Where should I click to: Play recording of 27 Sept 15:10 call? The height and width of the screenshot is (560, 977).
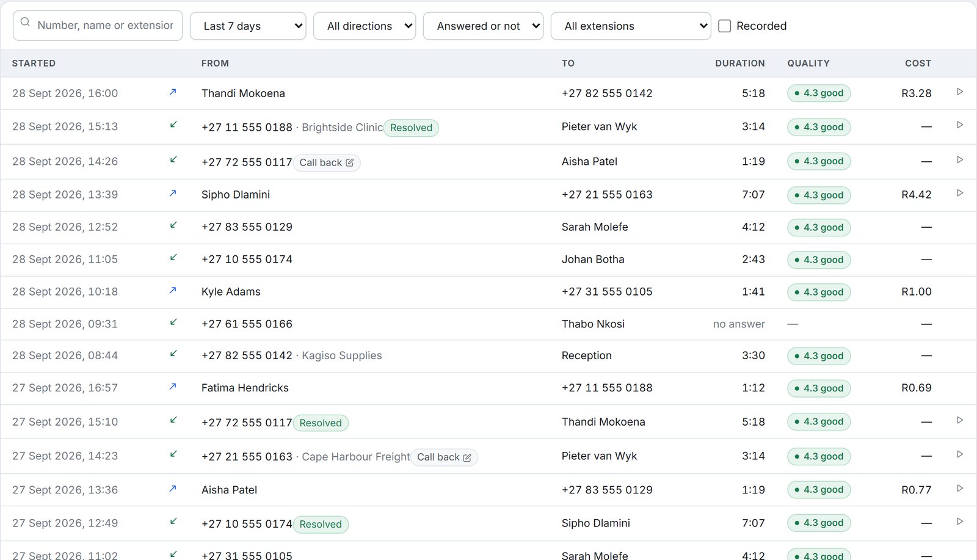pos(960,420)
